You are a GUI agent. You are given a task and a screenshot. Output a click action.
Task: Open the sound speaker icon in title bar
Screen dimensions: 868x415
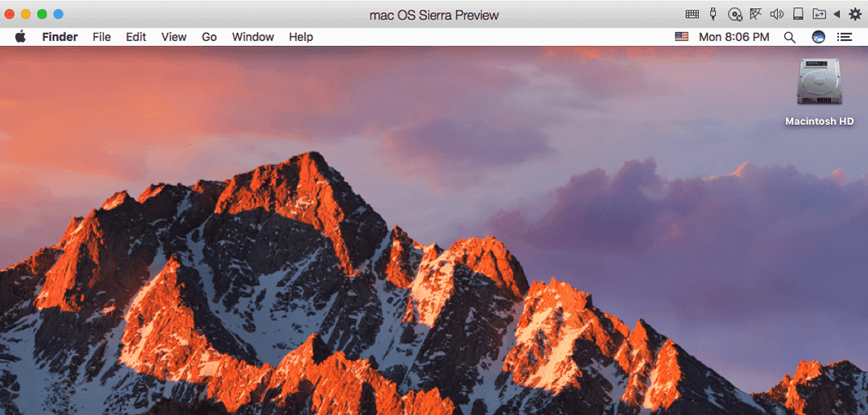777,14
